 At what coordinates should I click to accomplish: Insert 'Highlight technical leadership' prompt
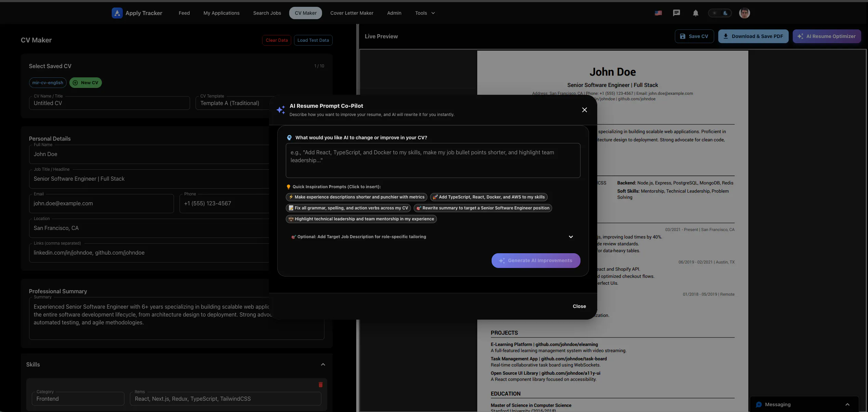click(361, 219)
